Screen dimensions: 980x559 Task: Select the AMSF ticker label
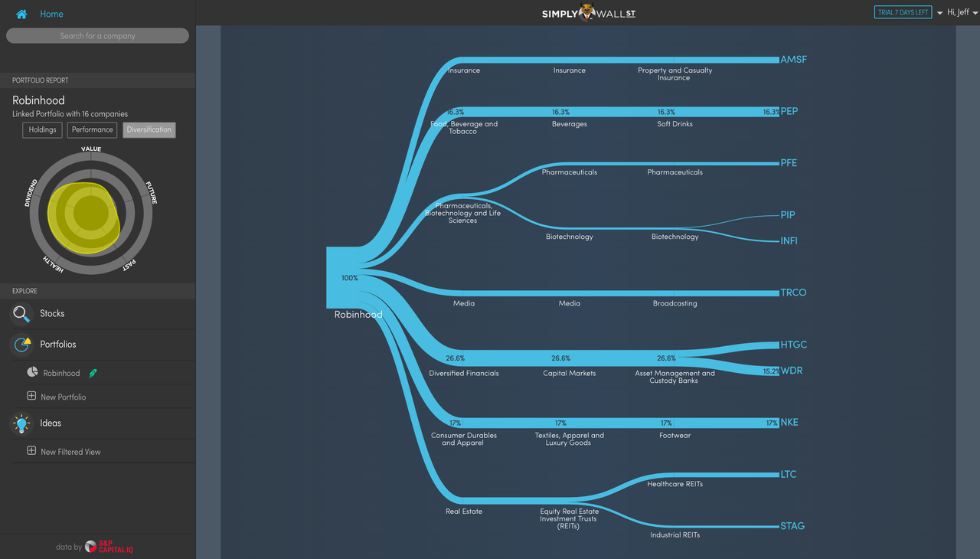click(793, 60)
